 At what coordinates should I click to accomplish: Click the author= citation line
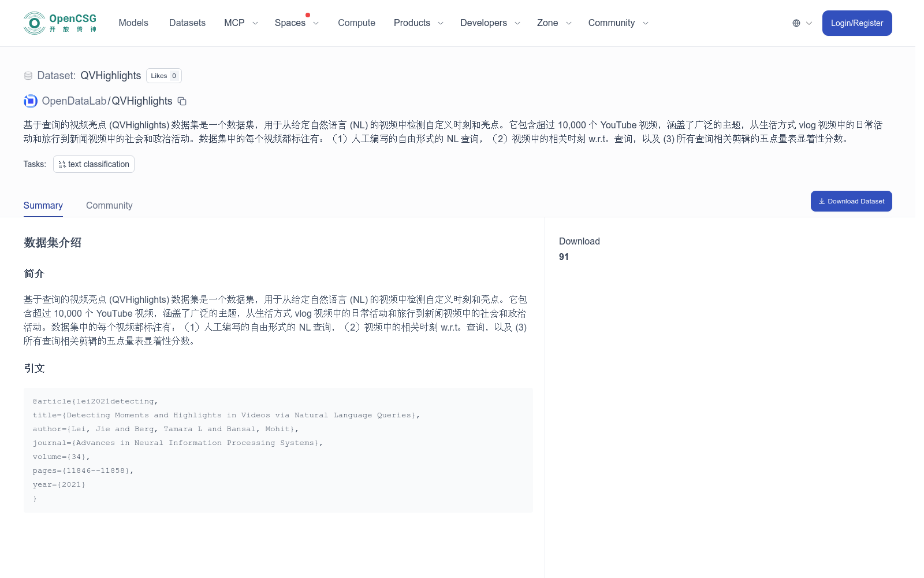(166, 429)
